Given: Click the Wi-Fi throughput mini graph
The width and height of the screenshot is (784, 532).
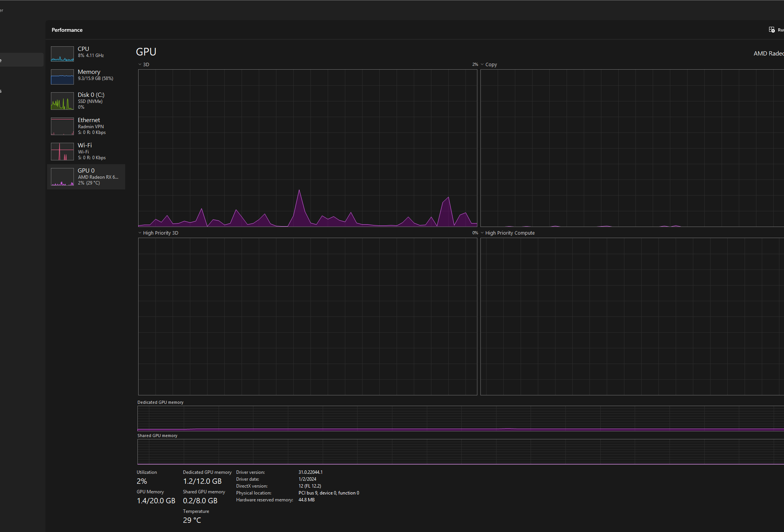Looking at the screenshot, I should (x=62, y=152).
